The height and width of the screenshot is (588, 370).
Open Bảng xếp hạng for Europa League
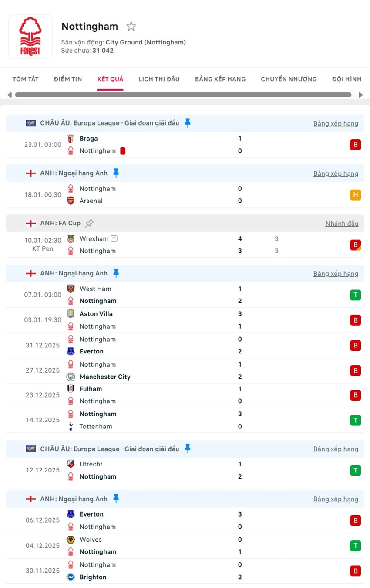[336, 123]
